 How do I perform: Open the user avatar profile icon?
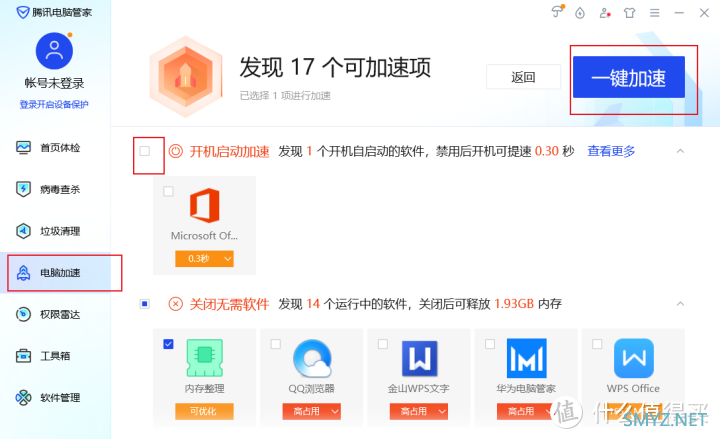coord(54,51)
